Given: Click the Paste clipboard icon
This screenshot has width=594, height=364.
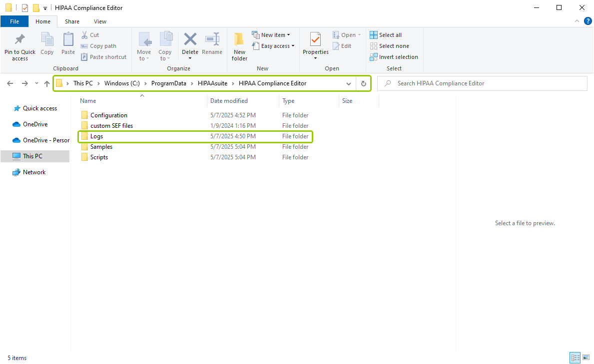Looking at the screenshot, I should [68, 44].
